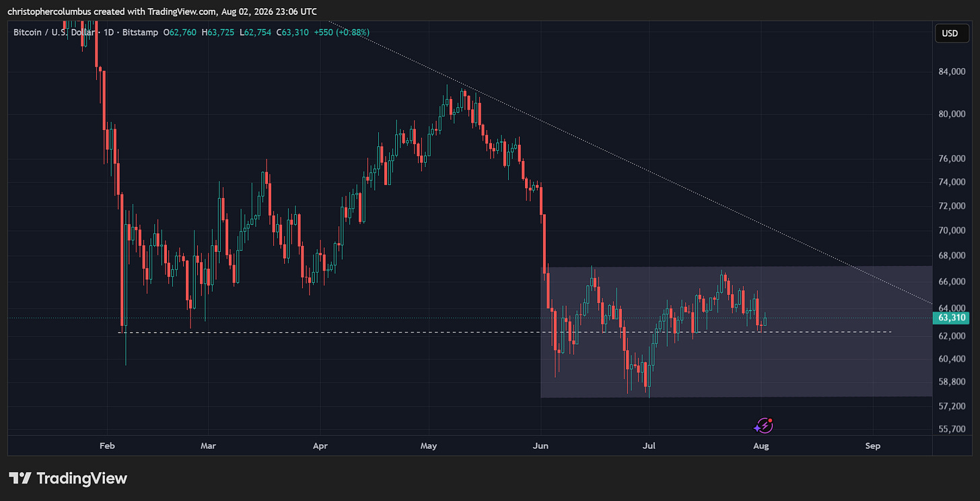Click the Feb label on the time axis

pos(106,446)
